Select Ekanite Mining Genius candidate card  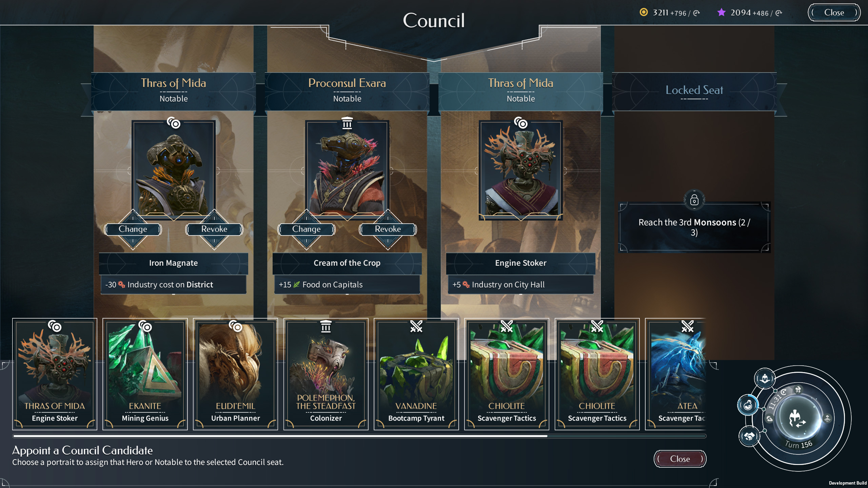(145, 374)
